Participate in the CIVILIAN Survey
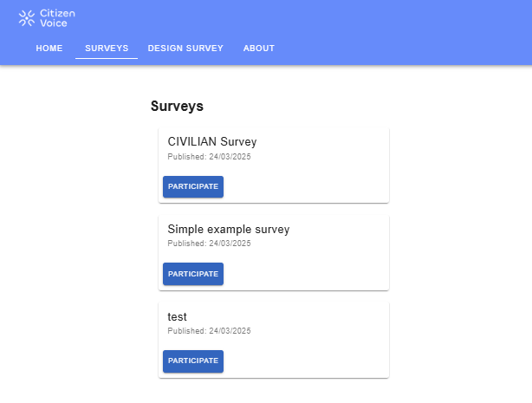 [193, 187]
